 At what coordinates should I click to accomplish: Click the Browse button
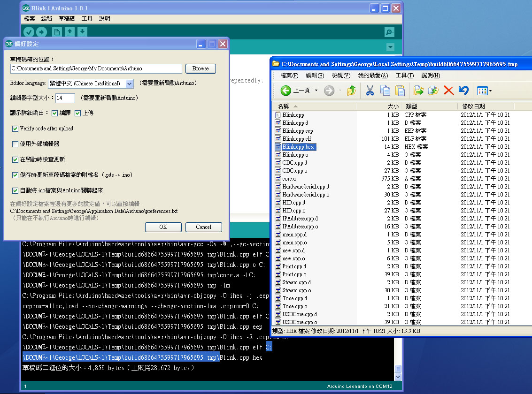[200, 68]
